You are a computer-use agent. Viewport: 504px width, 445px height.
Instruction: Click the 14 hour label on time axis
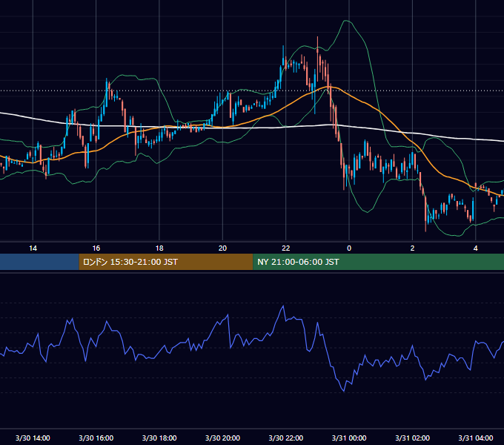(33, 248)
